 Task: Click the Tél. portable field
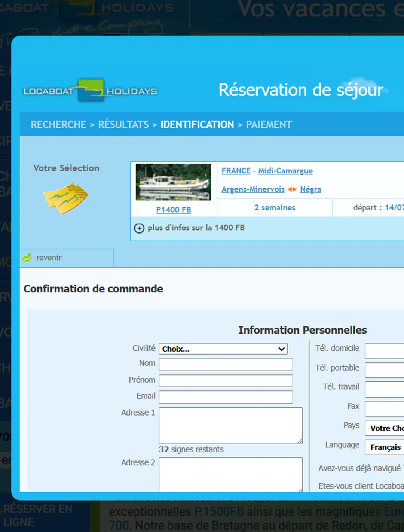(x=385, y=370)
